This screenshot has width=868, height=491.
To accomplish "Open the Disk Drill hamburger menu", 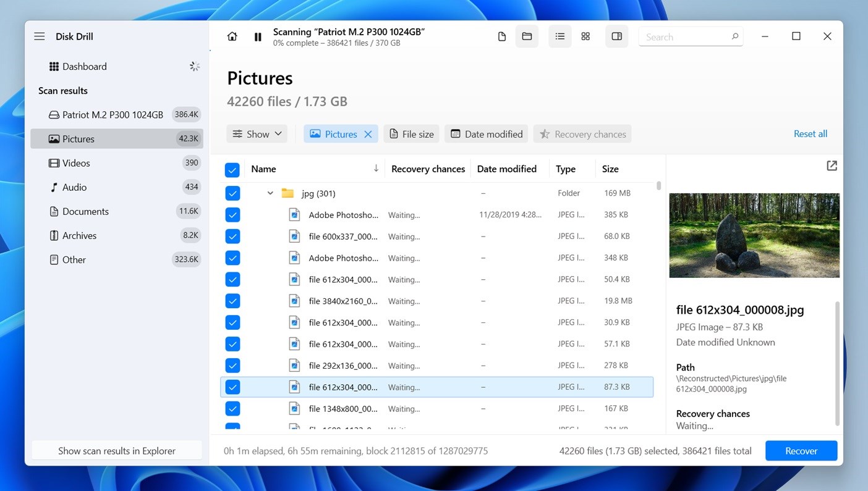I will pos(40,36).
